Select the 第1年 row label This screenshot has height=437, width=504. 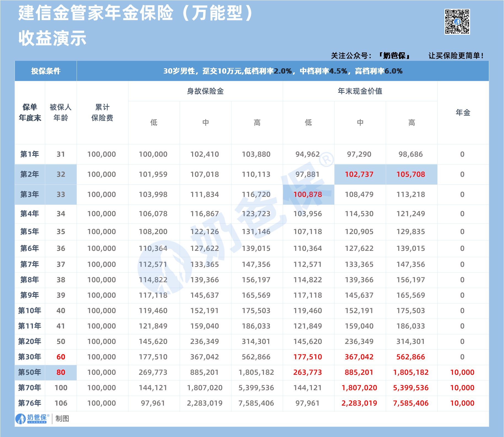pos(29,154)
